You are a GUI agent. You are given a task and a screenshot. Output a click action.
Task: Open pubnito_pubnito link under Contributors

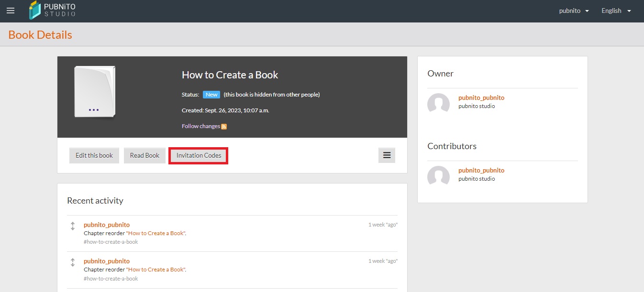click(x=481, y=170)
